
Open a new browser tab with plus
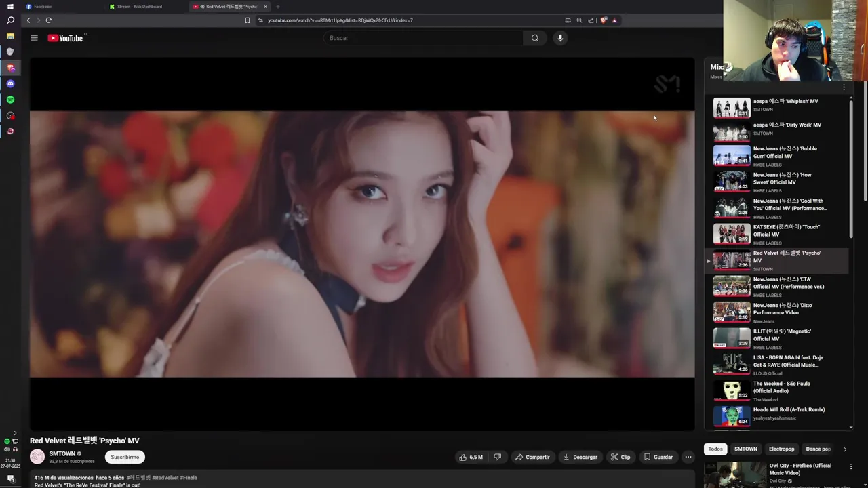point(277,7)
